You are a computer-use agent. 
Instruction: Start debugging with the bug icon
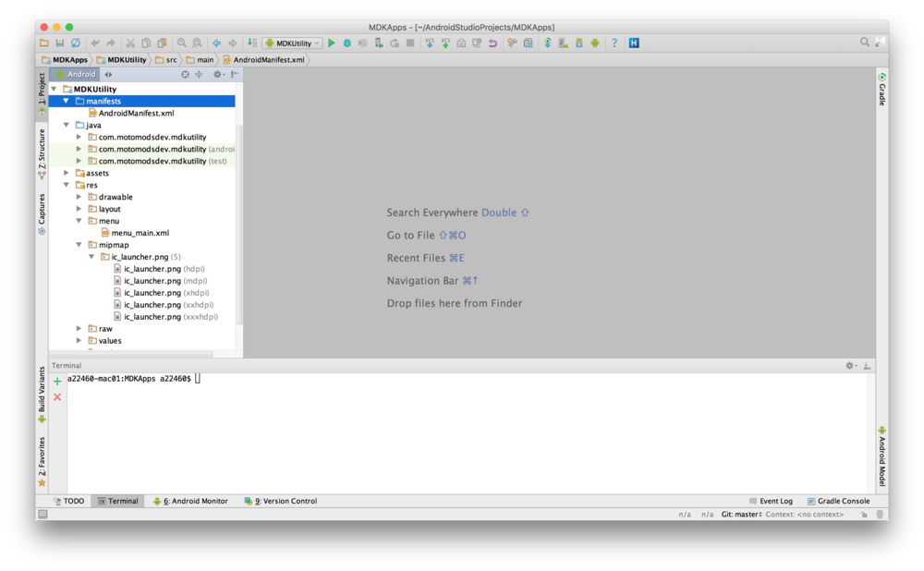point(347,43)
